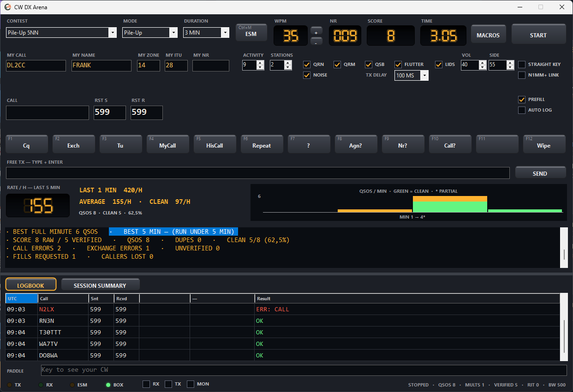The image size is (573, 392).
Task: Select the T30TTT logbook row
Action: [x=283, y=332]
